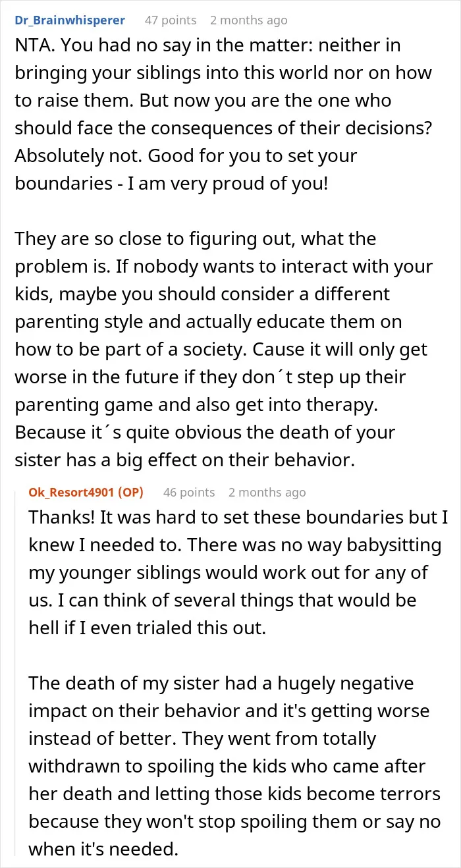Click the line "sister has a big effect on their behavior."
The height and width of the screenshot is (868, 461).
click(x=184, y=460)
